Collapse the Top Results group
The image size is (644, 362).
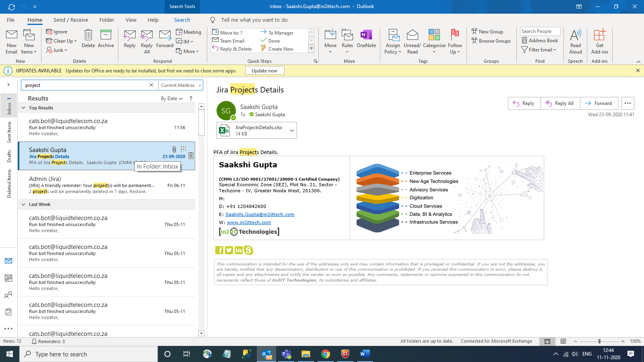tap(23, 108)
